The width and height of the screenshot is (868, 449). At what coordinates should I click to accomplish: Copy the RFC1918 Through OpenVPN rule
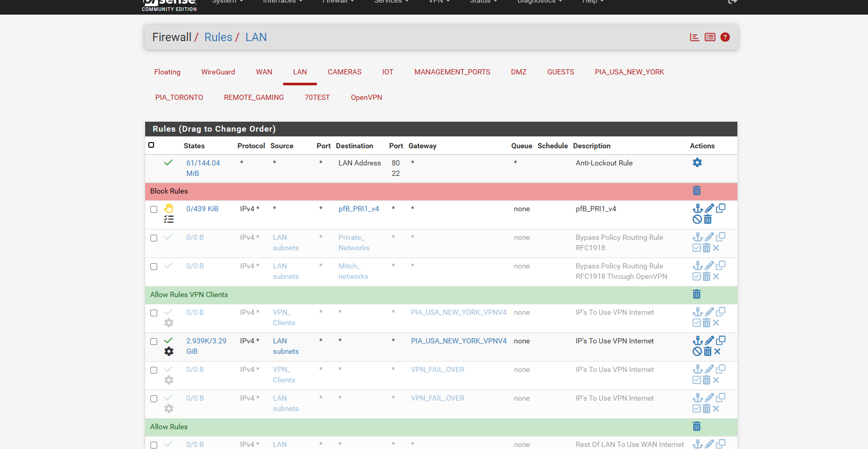(x=721, y=265)
